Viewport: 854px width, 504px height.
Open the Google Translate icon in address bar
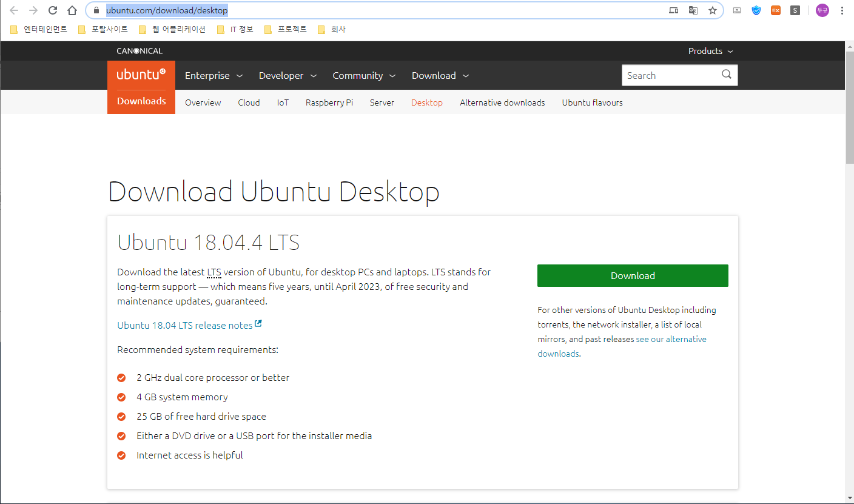[x=693, y=10]
